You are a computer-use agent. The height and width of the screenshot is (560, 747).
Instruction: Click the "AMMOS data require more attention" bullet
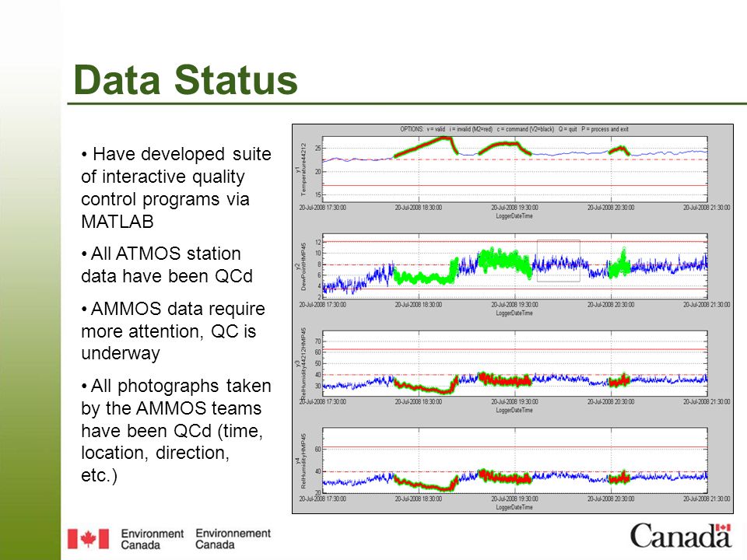pyautogui.click(x=173, y=331)
